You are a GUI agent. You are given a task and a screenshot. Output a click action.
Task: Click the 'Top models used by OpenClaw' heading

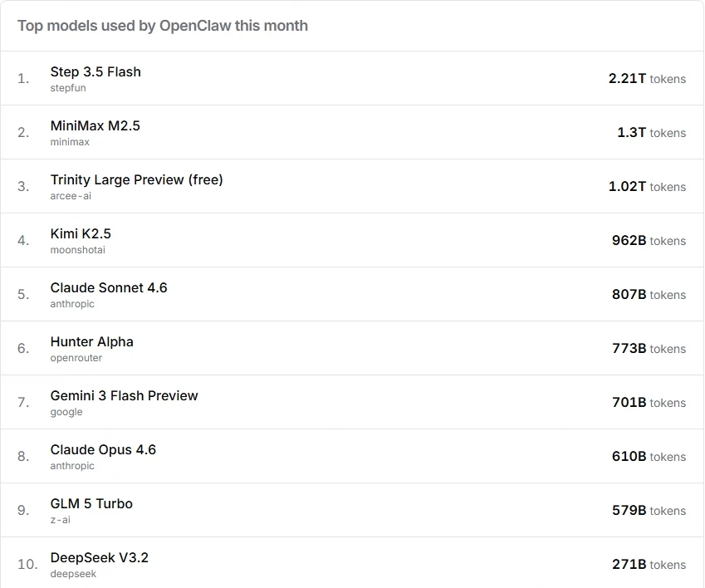[x=163, y=26]
